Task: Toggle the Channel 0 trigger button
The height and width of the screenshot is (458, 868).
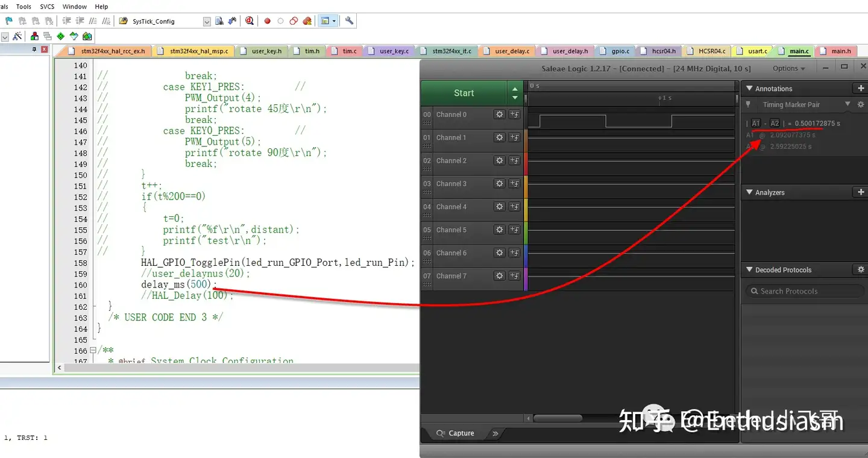Action: [x=515, y=114]
